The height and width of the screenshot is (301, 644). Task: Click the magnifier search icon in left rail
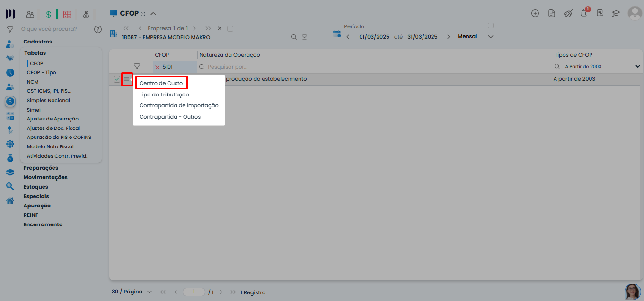point(10,187)
